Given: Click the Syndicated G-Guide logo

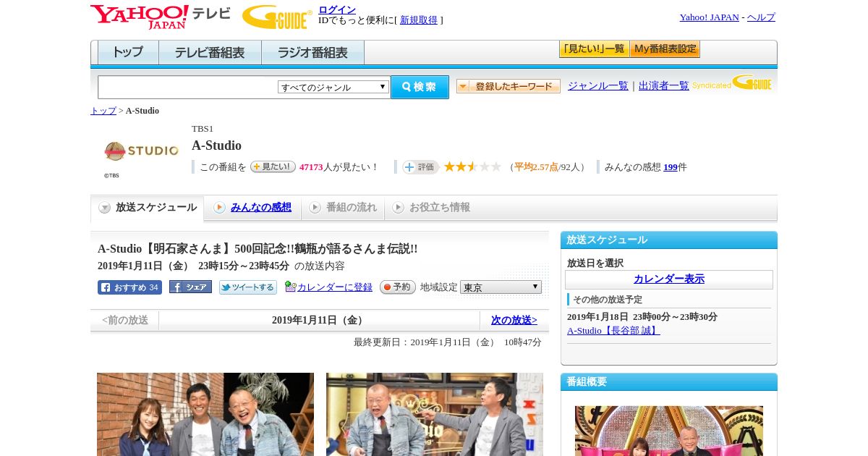Looking at the screenshot, I should [732, 83].
